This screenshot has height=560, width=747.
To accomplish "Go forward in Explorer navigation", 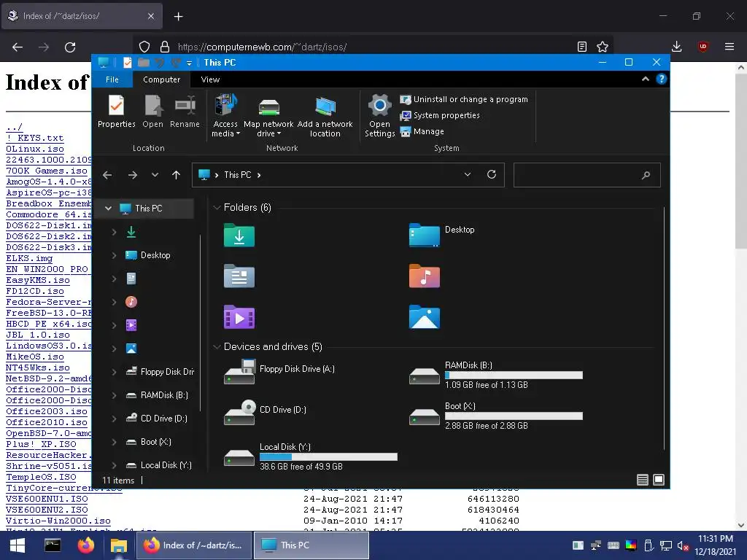I will 133,175.
